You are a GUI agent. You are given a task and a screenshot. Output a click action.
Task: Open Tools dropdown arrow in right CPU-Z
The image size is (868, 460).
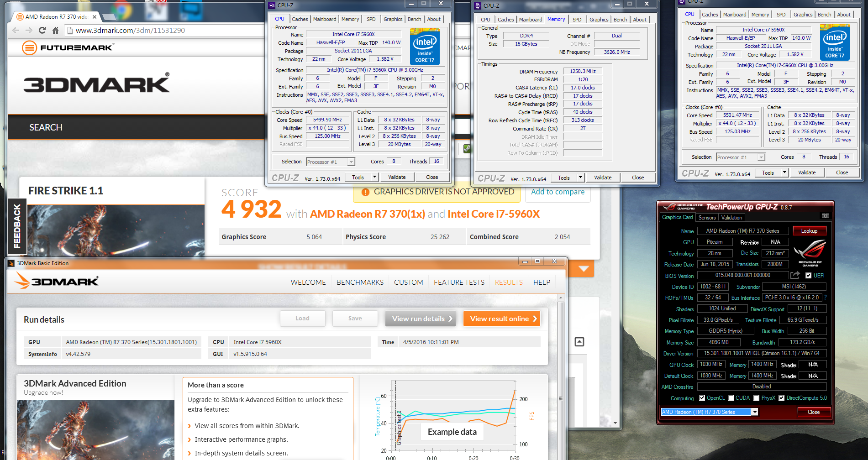784,172
